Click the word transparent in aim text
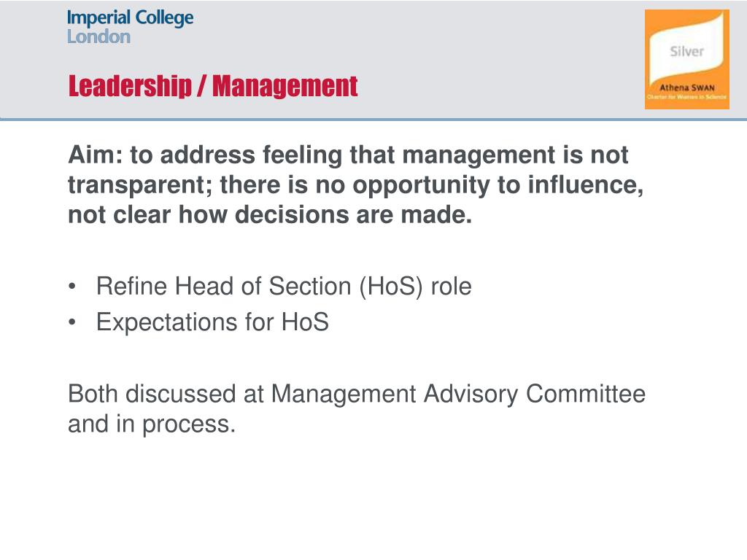 140,185
